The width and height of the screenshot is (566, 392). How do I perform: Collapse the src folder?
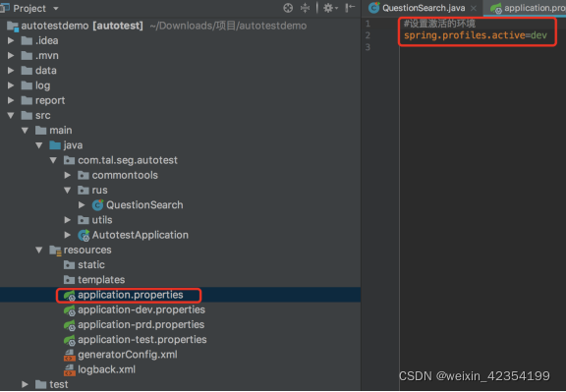(11, 116)
